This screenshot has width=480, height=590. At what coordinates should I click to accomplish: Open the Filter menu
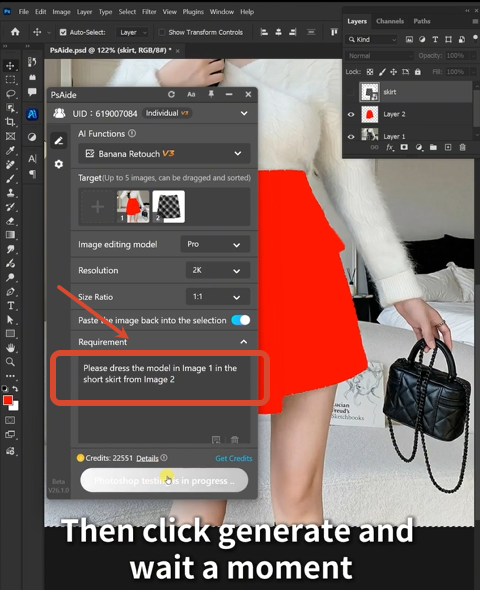(x=149, y=12)
